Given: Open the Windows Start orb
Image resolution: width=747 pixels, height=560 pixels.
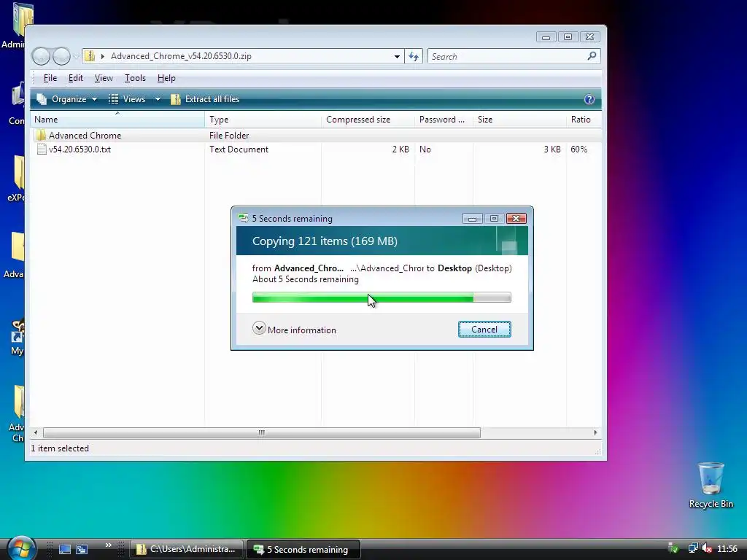Looking at the screenshot, I should [x=21, y=548].
